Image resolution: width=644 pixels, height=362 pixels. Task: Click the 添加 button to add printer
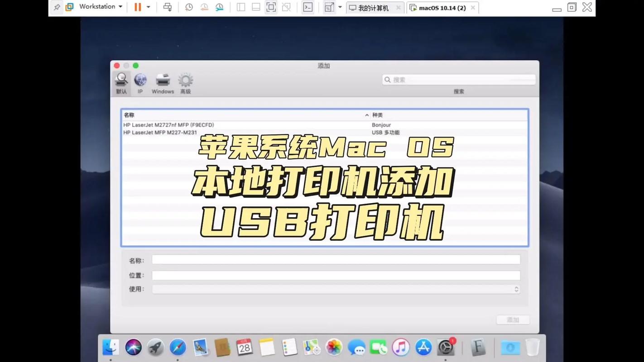512,319
